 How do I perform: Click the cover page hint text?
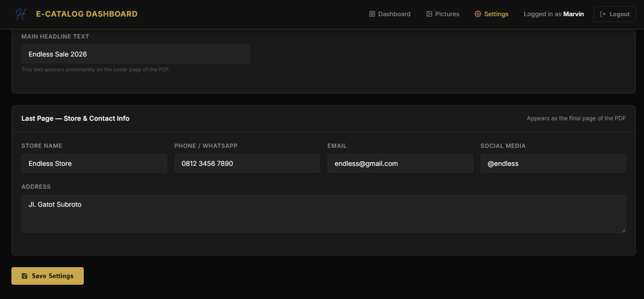96,69
